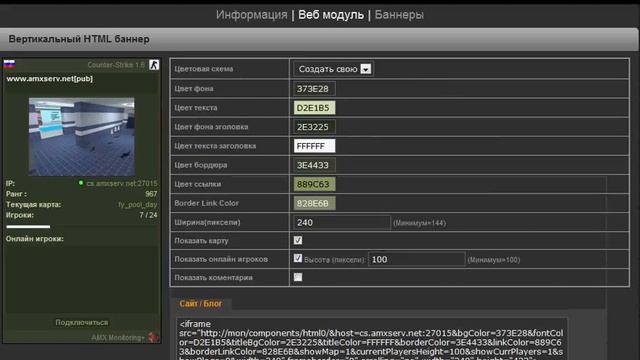Click the dropdown arrow next to Создать свою
This screenshot has height=360, width=640.
pyautogui.click(x=366, y=69)
